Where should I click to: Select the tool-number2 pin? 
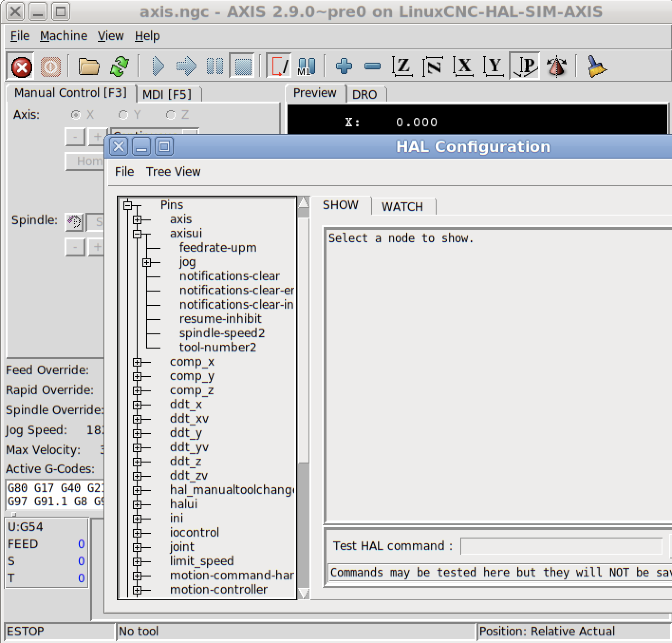[218, 348]
